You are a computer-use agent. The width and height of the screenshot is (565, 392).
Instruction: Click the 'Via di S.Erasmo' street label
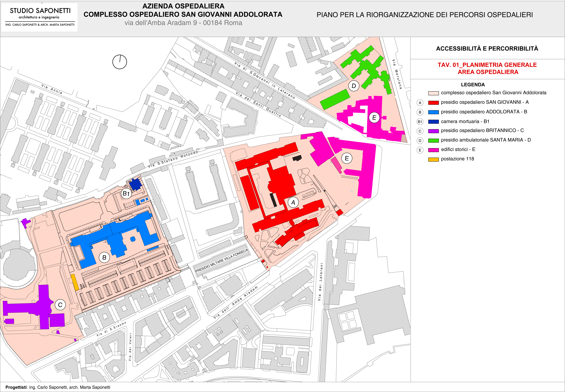tap(112, 329)
